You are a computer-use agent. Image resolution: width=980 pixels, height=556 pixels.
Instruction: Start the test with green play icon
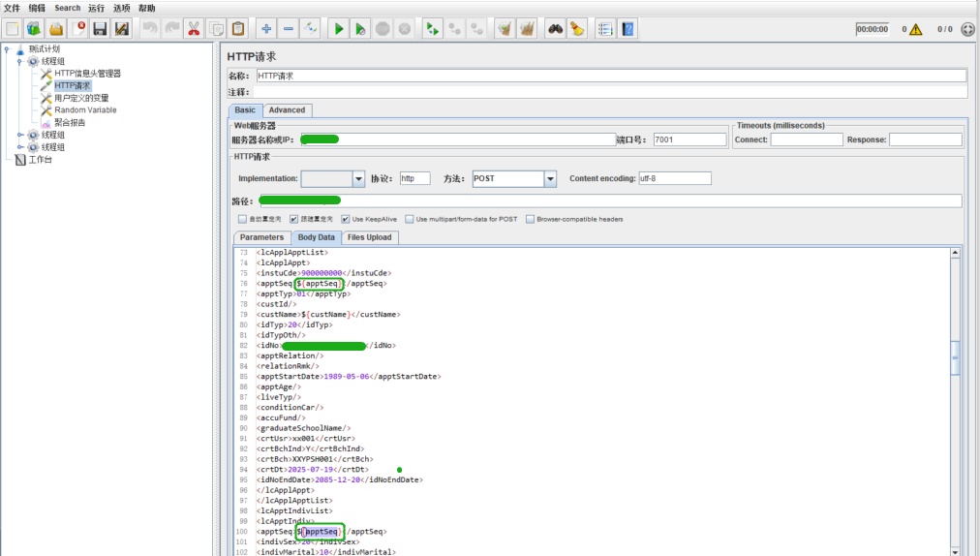click(338, 29)
